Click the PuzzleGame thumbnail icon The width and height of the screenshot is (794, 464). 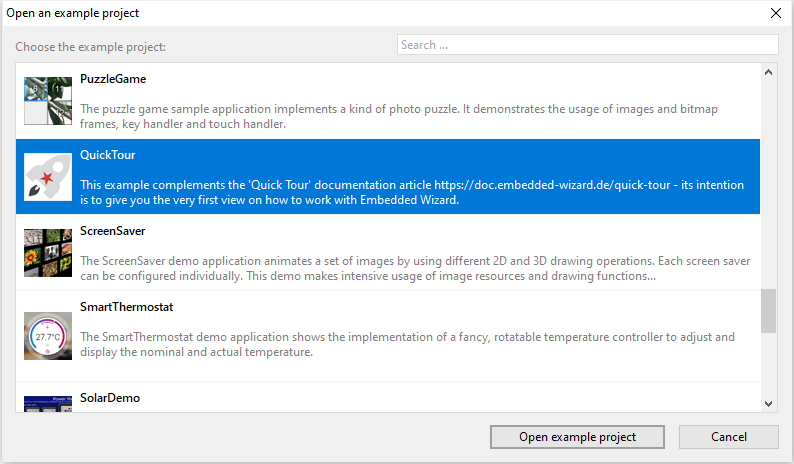tap(48, 100)
